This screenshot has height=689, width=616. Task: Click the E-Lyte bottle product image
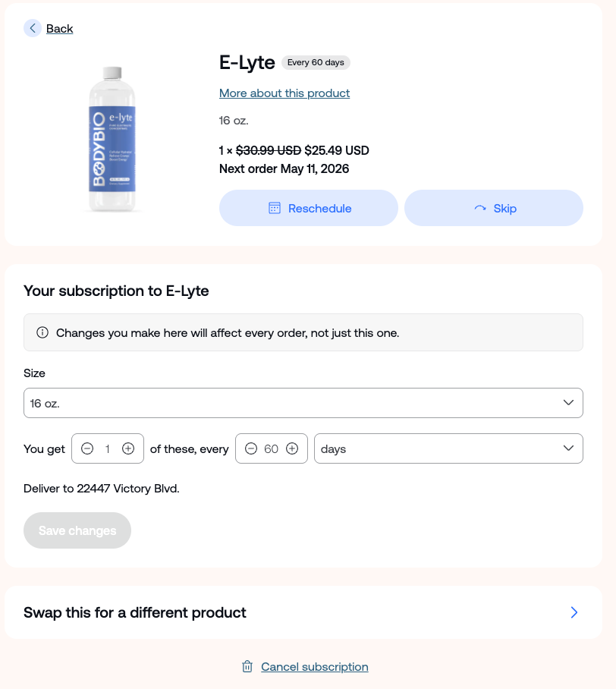112,139
